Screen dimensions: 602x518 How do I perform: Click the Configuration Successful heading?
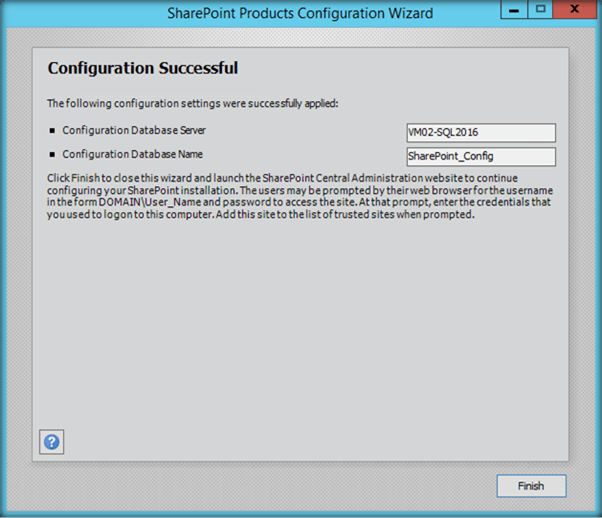(x=143, y=69)
